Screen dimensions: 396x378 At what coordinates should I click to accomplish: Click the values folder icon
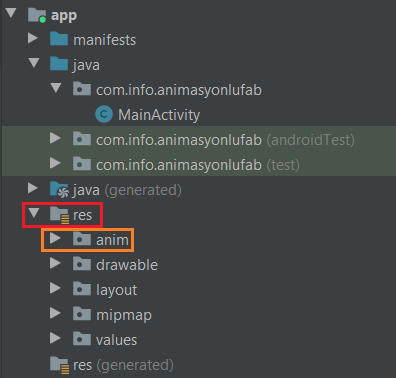[82, 339]
